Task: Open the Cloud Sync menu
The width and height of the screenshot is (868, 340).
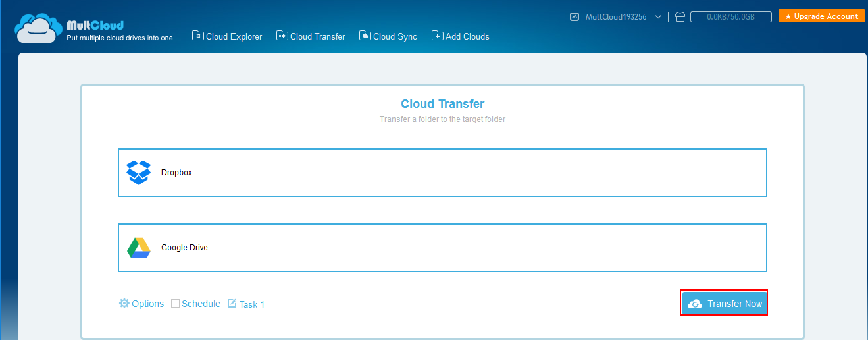Action: point(388,36)
